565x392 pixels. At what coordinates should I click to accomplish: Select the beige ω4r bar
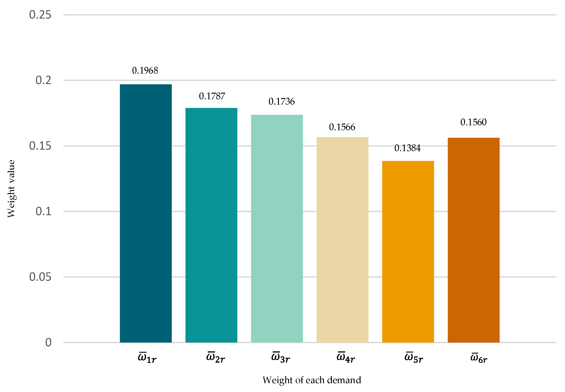pyautogui.click(x=342, y=239)
